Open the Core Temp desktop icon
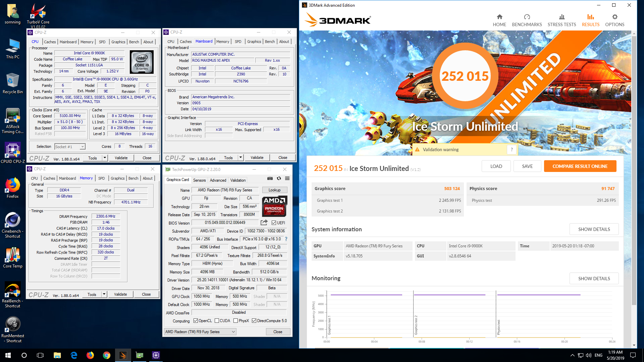Viewport: 644px width, 362px height. pyautogui.click(x=13, y=258)
